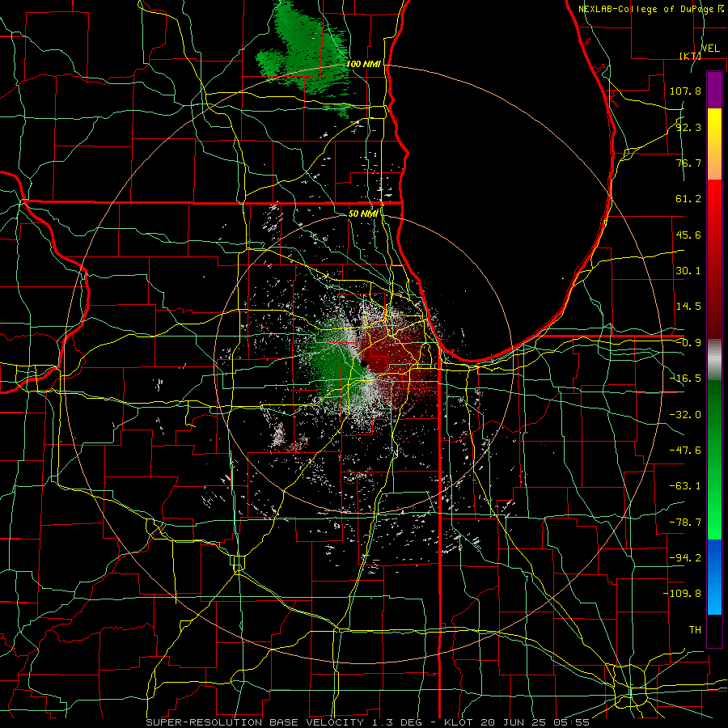The image size is (728, 728).
Task: Click the 76.7 legend value
Action: point(688,163)
